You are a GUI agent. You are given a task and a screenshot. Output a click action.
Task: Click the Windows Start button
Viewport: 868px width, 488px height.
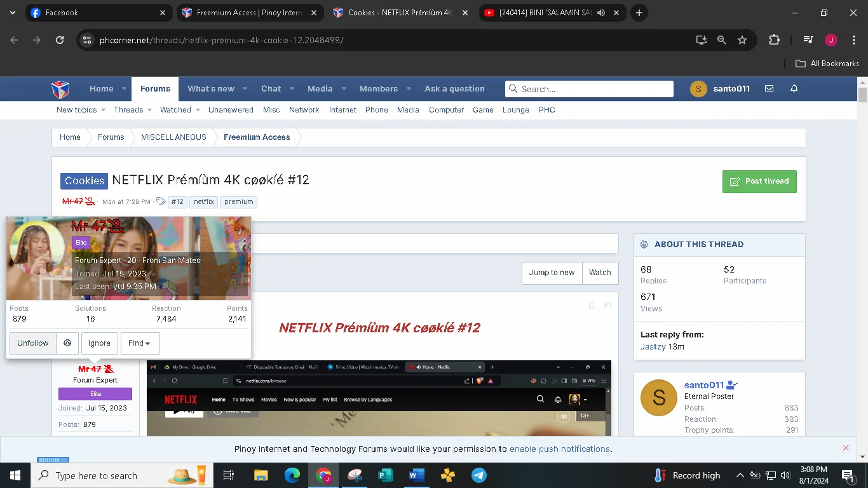15,475
